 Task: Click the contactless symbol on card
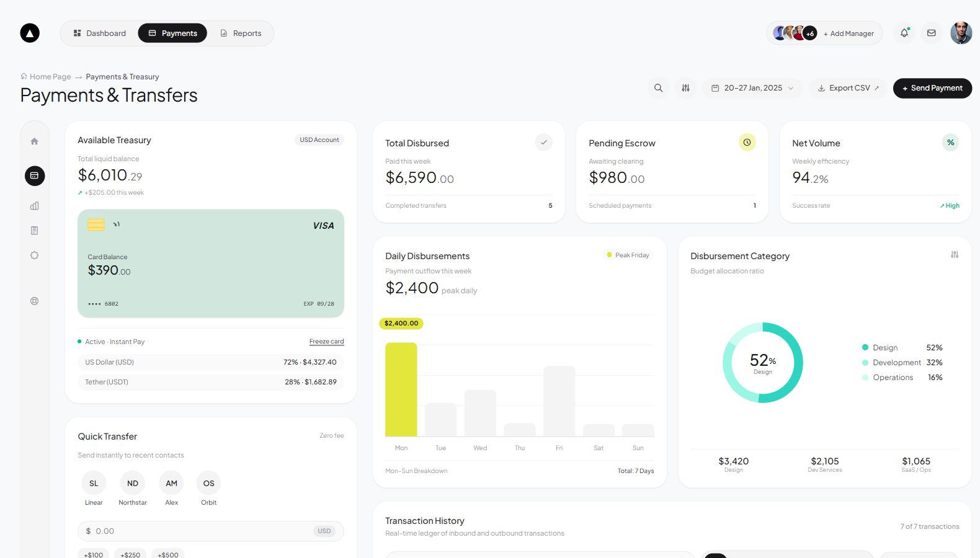click(116, 224)
